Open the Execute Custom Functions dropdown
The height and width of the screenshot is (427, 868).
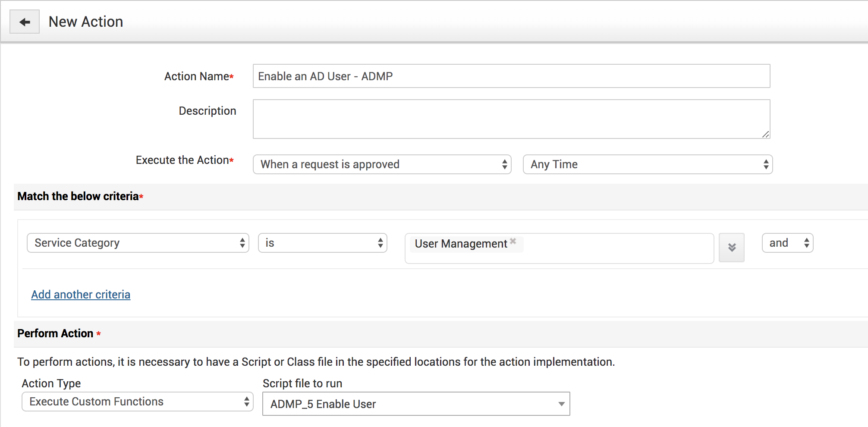point(137,402)
